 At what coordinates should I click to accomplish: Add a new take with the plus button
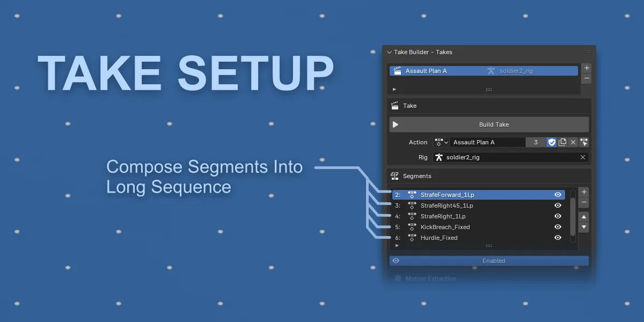point(586,68)
